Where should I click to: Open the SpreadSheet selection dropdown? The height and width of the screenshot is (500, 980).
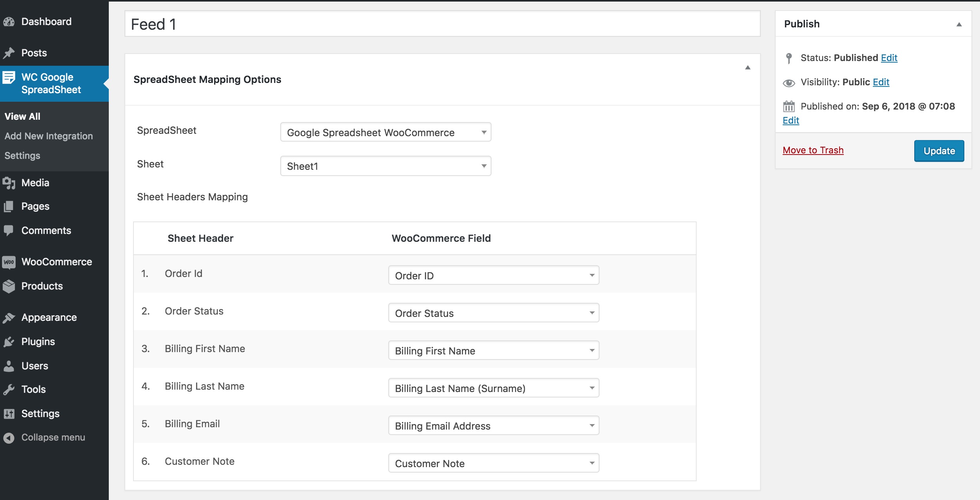(385, 132)
